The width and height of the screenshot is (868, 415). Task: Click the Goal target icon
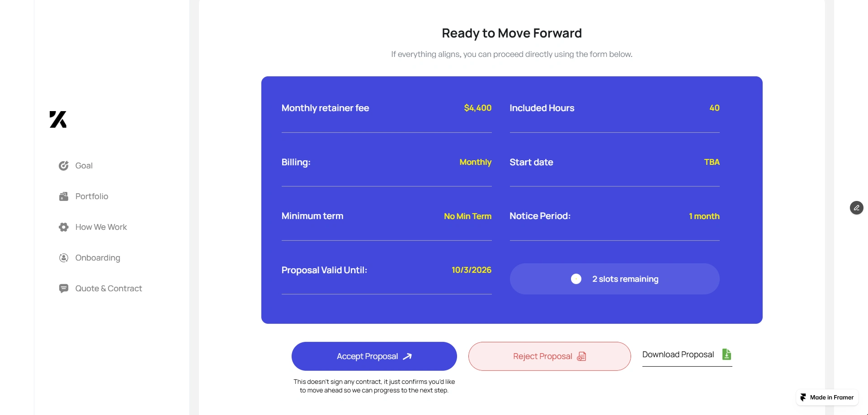pos(64,166)
